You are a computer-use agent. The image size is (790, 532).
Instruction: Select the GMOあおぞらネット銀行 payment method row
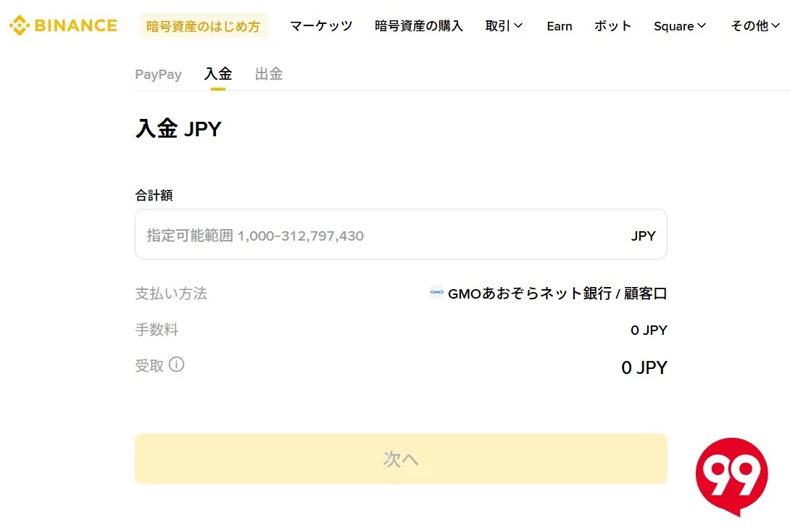coord(556,293)
